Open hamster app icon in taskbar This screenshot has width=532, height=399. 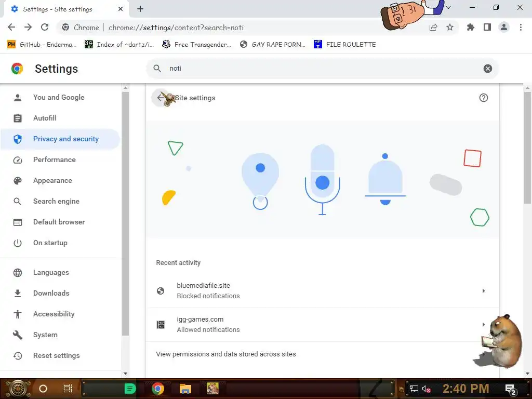click(x=212, y=389)
